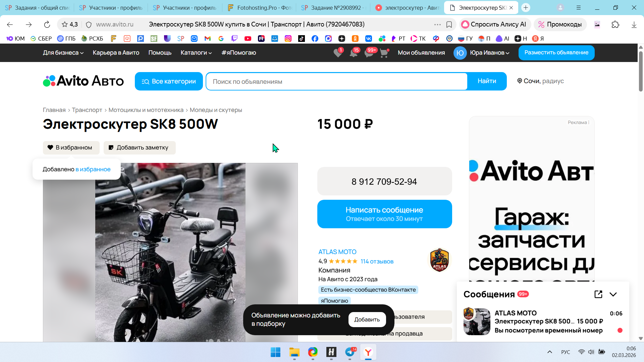This screenshot has width=644, height=362.
Task: Open browser extensions puzzle icon
Action: click(615, 24)
